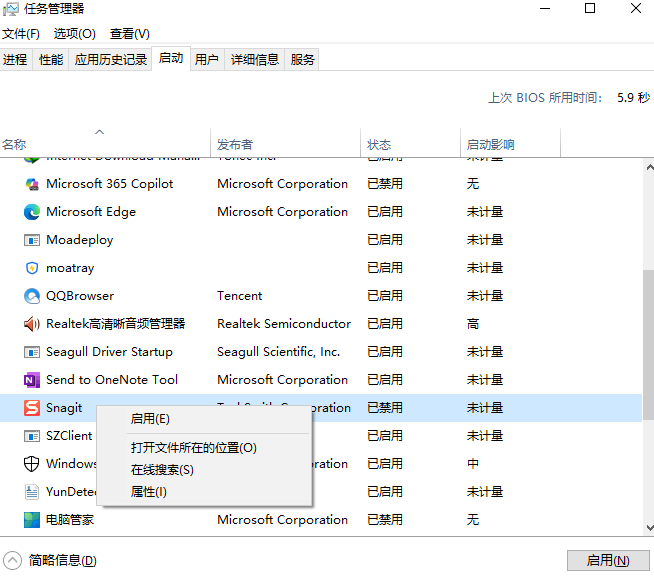The image size is (654, 579).
Task: Select the Microsoft Edge row name
Action: [91, 212]
